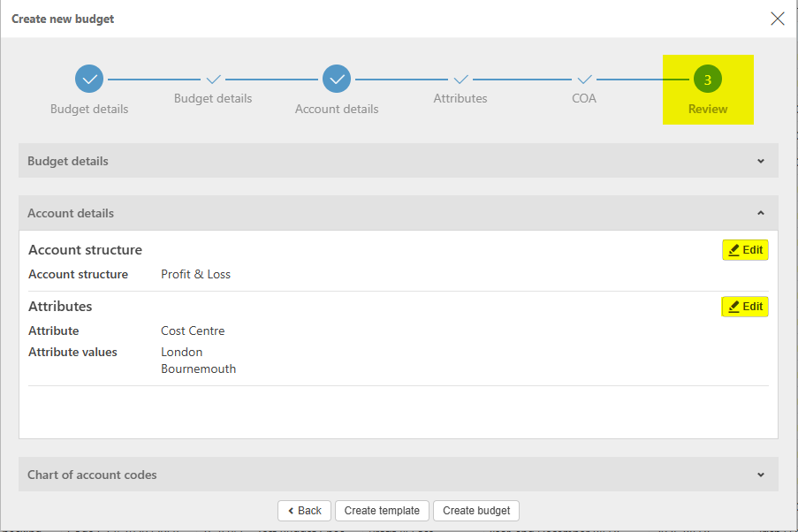This screenshot has width=798, height=532.
Task: Jump to the Account details step label
Action: click(x=337, y=110)
